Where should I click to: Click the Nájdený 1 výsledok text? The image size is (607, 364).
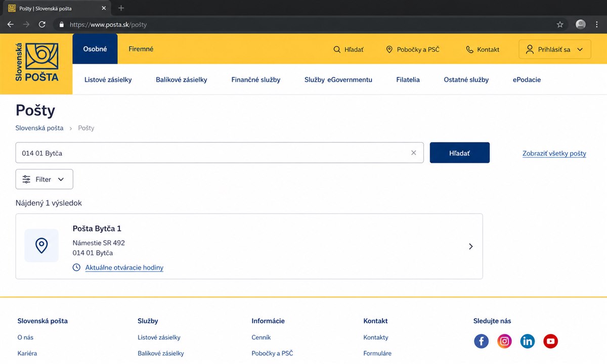click(49, 203)
